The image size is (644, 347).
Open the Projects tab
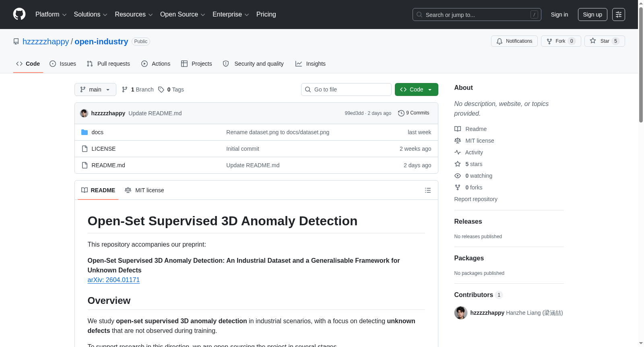[x=196, y=64]
